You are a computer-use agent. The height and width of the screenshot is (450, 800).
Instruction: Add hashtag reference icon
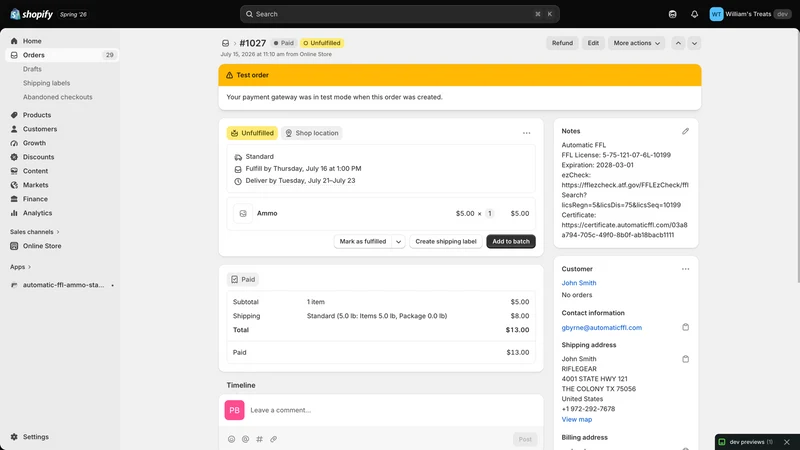click(259, 439)
